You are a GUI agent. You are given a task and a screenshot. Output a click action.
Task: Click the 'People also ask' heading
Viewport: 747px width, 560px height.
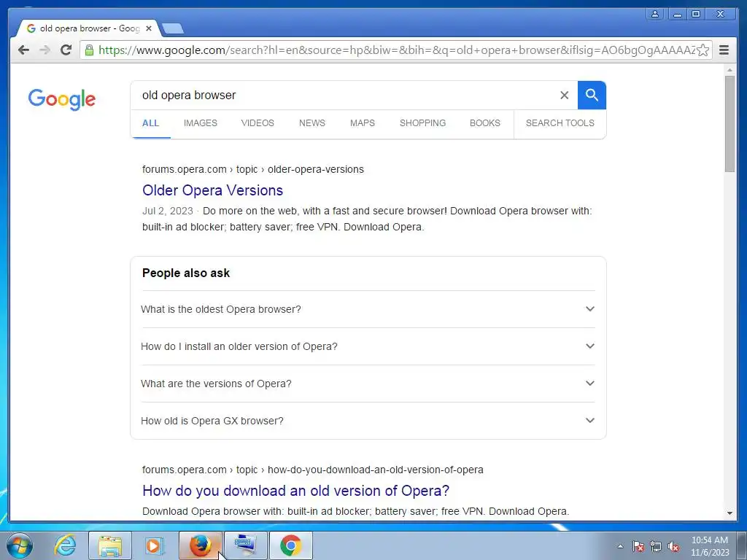pyautogui.click(x=186, y=273)
